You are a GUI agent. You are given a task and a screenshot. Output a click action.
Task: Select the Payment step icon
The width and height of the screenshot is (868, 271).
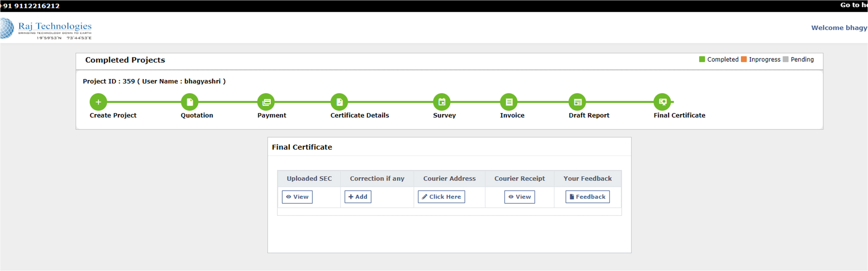pos(266,102)
